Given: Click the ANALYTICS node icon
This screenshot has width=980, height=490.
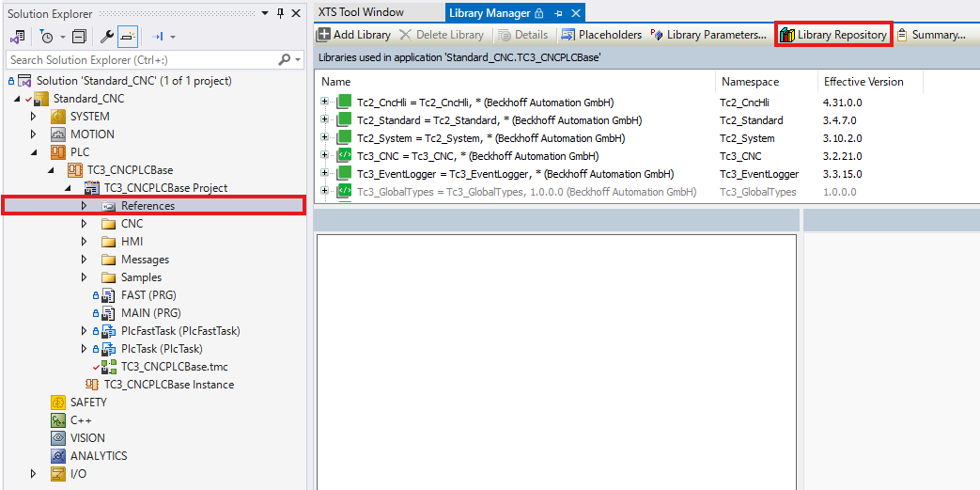Looking at the screenshot, I should (58, 455).
